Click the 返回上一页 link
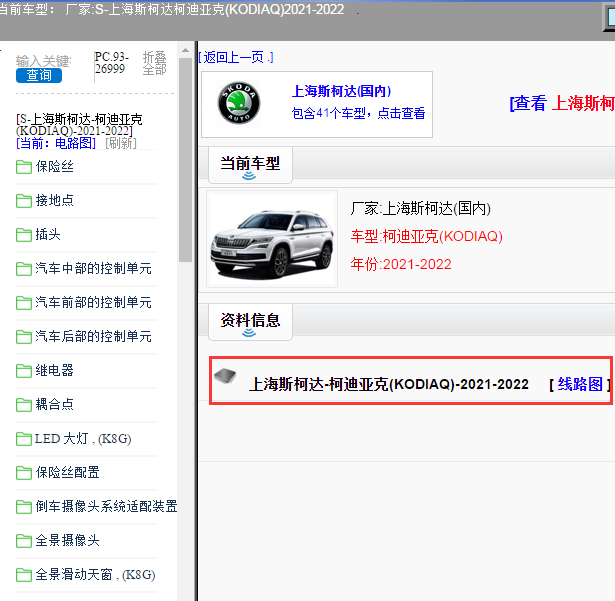 tap(236, 58)
